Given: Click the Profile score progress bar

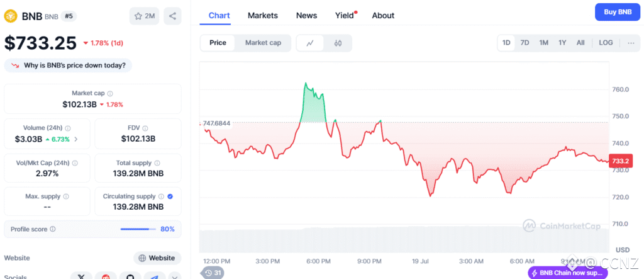Looking at the screenshot, I should point(138,229).
